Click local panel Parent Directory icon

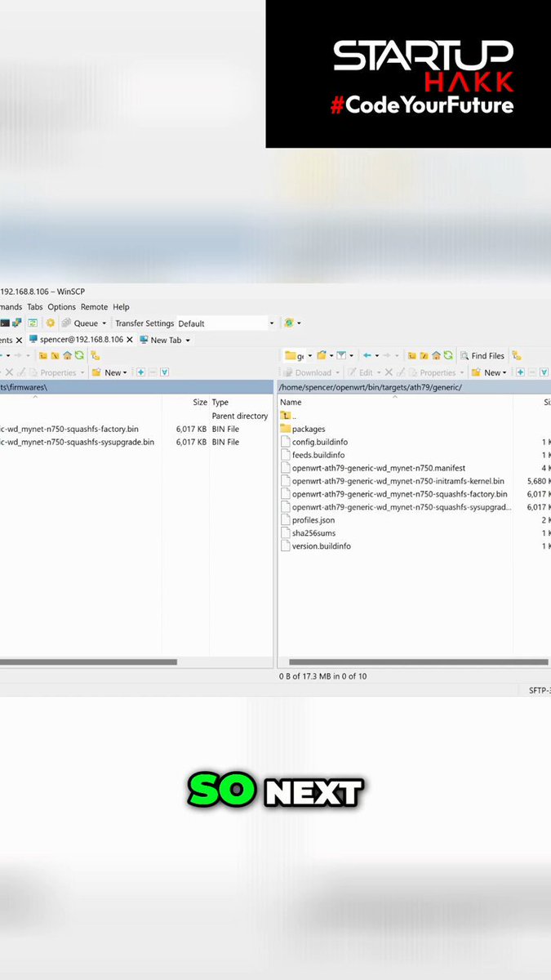click(x=44, y=356)
